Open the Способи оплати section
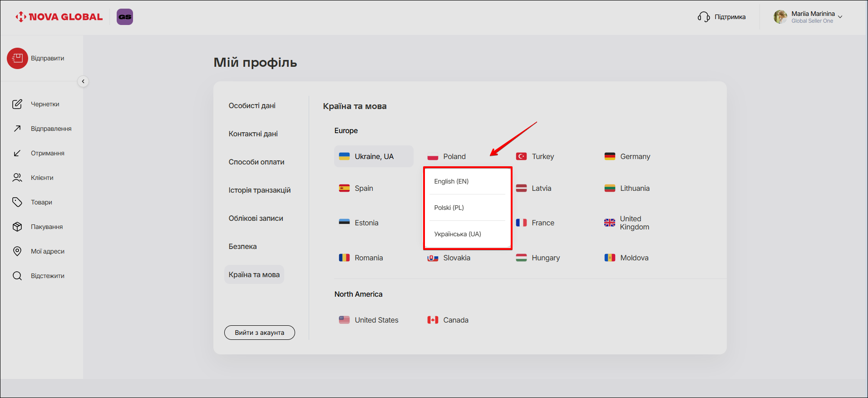Viewport: 868px width, 398px height. coord(256,162)
